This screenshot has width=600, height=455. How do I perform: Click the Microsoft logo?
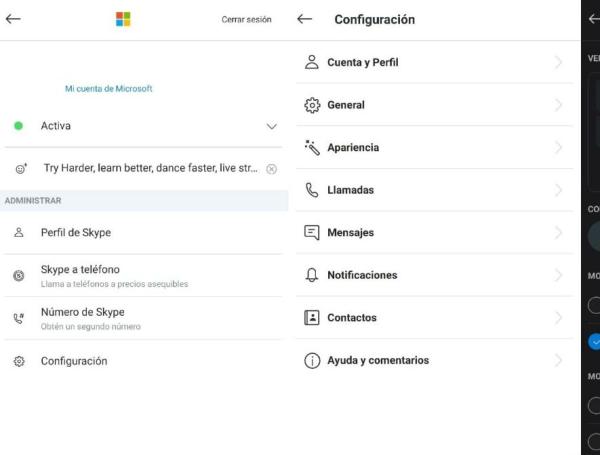123,19
